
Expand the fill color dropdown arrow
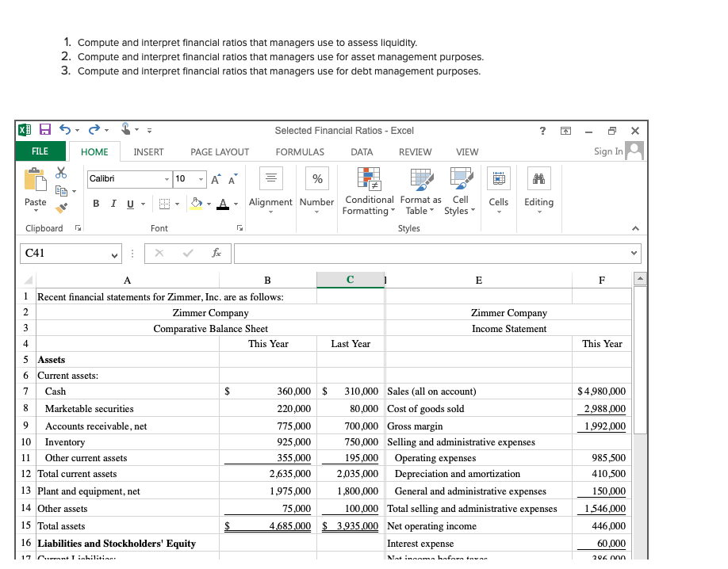209,204
